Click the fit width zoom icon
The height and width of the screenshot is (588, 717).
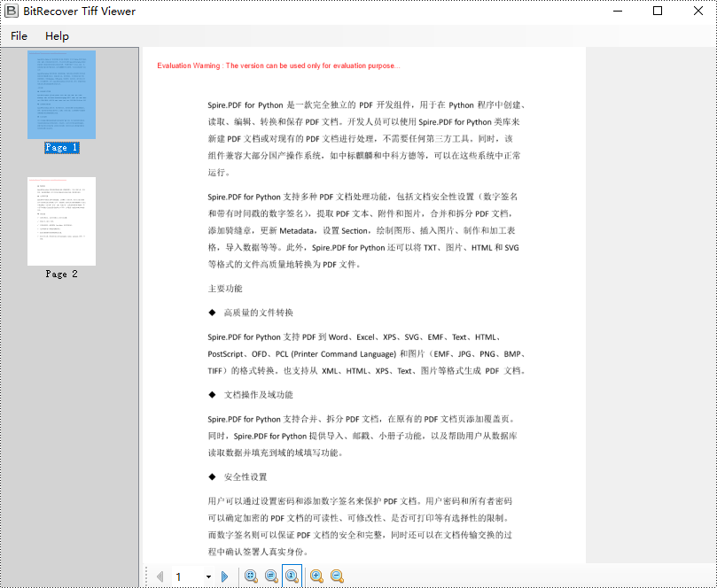[x=271, y=576]
